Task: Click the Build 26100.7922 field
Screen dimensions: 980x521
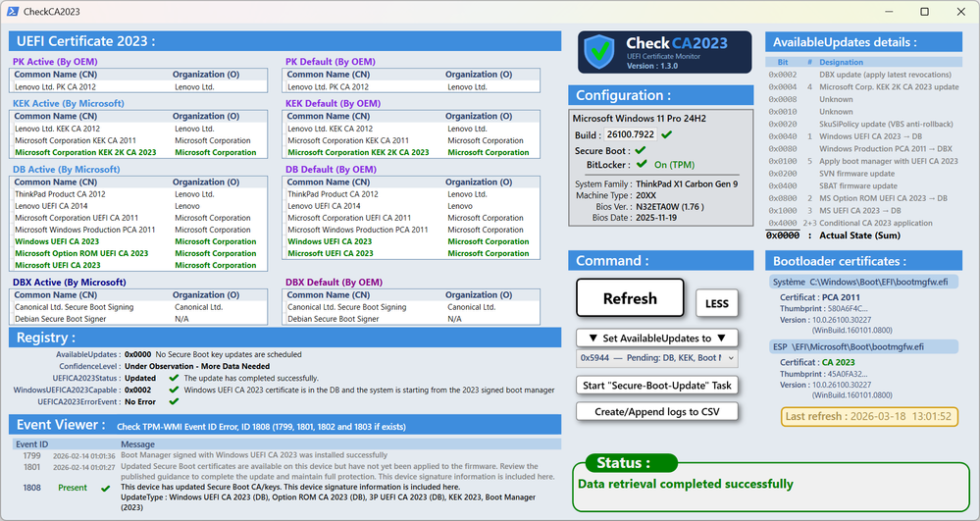Action: [630, 134]
